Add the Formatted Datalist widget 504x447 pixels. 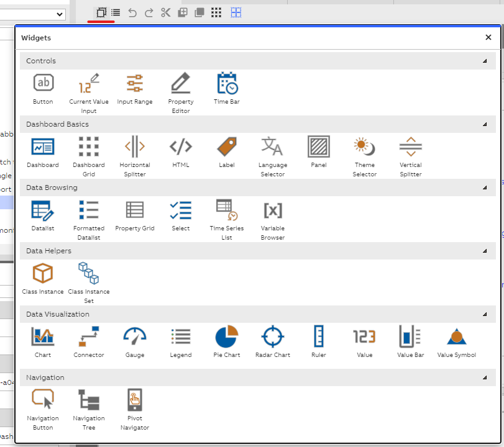click(x=89, y=212)
